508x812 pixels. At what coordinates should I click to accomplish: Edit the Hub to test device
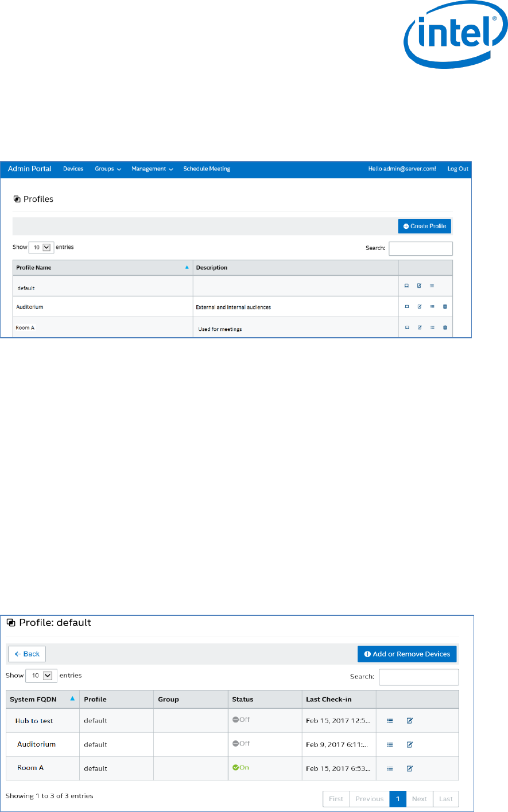click(410, 721)
